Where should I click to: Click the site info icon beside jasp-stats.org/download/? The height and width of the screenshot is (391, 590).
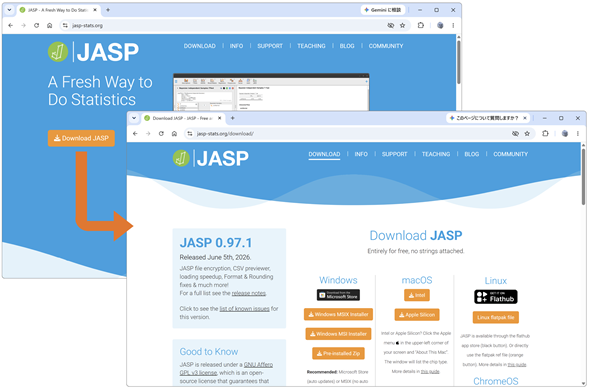[190, 134]
